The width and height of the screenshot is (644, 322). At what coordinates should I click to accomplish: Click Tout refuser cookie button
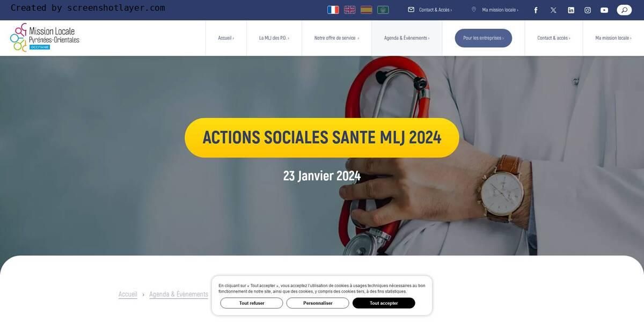(252, 303)
